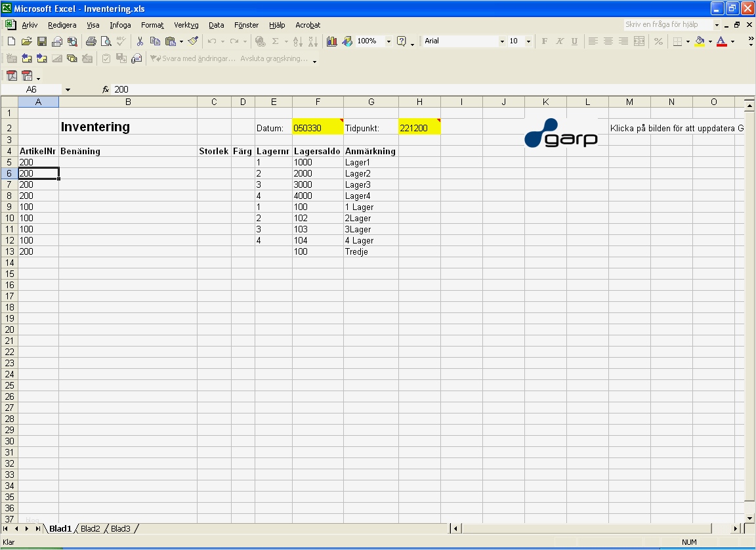Toggle italic (K) formatting
The image size is (756, 550).
point(559,41)
